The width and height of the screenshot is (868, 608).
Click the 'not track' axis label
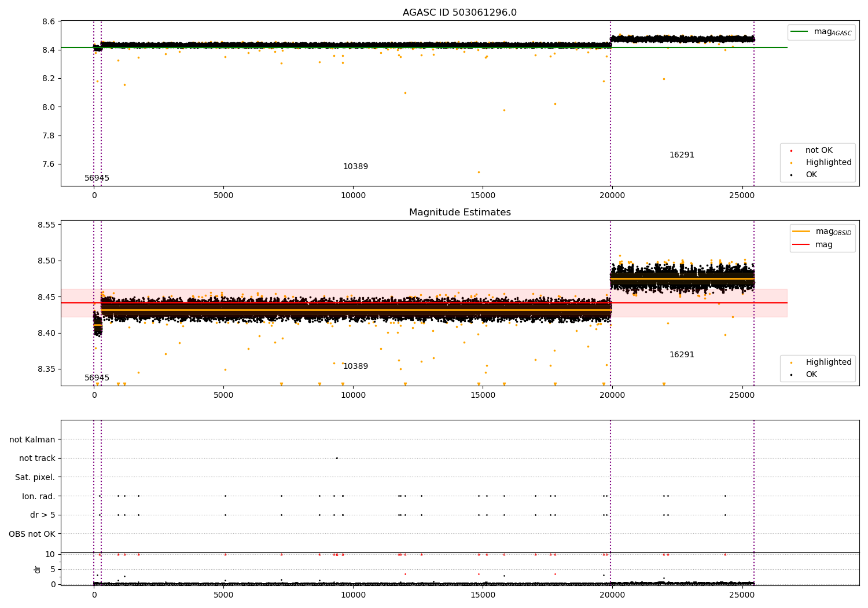37,458
